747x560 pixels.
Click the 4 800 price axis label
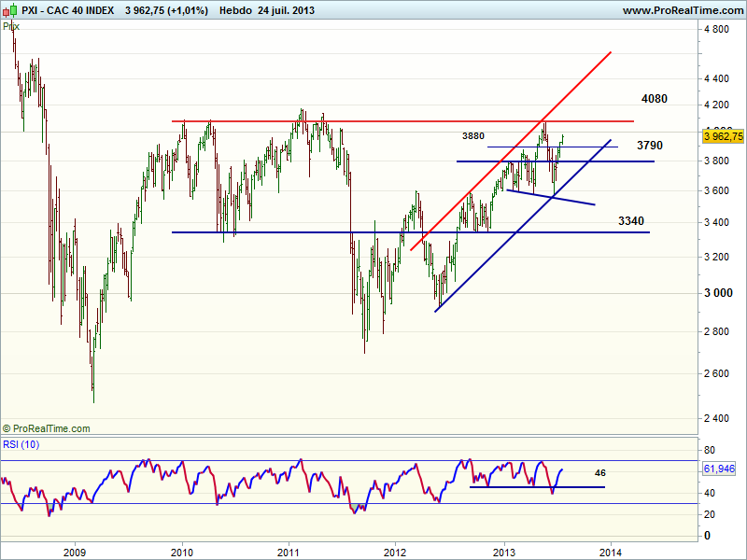[715, 30]
